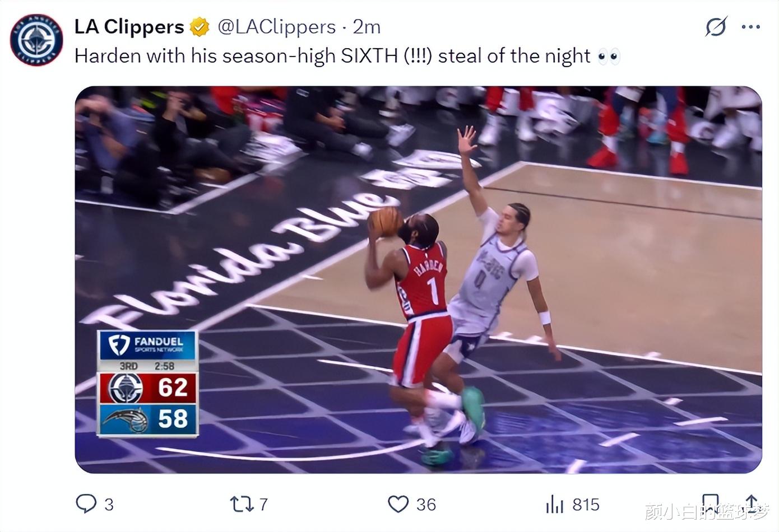Open the Harden steal video thumbnail
The image size is (779, 532).
pyautogui.click(x=418, y=279)
